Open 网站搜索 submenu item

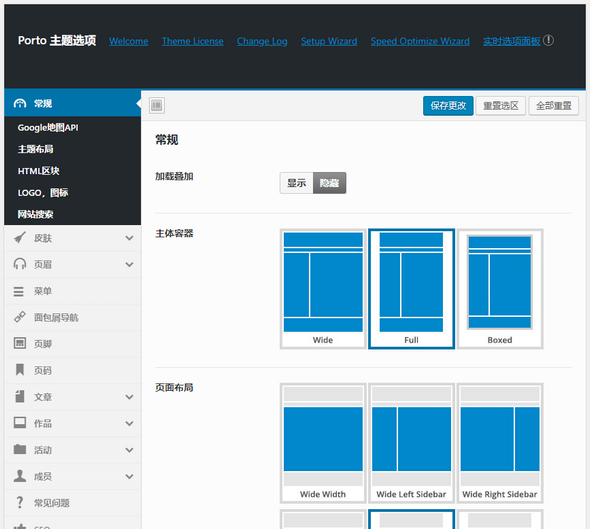(35, 214)
